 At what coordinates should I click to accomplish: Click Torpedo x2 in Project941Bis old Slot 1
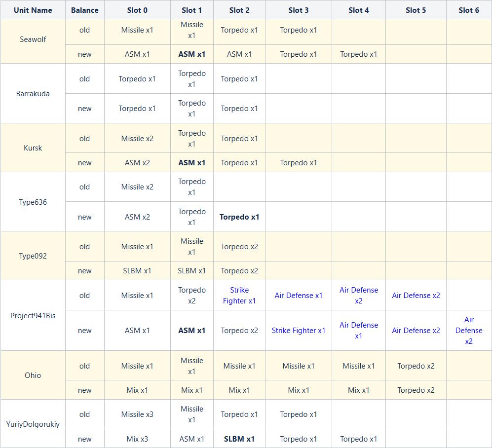click(x=191, y=295)
